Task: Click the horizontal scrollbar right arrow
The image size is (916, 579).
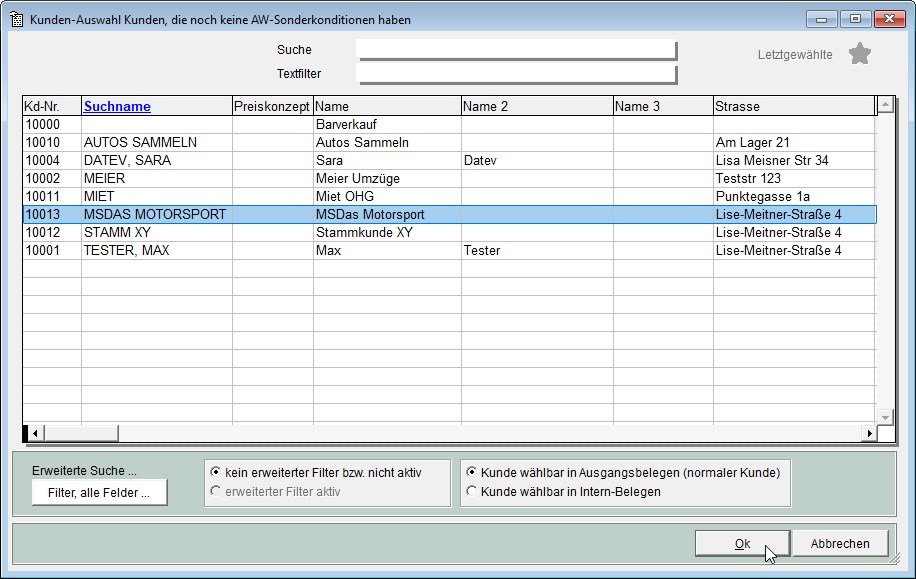Action: click(869, 434)
